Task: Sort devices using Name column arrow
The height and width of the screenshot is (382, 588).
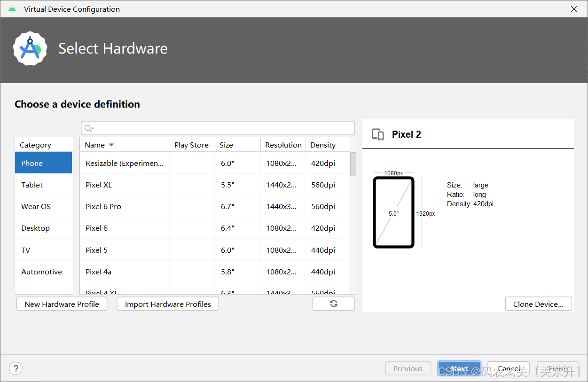Action: pos(111,145)
